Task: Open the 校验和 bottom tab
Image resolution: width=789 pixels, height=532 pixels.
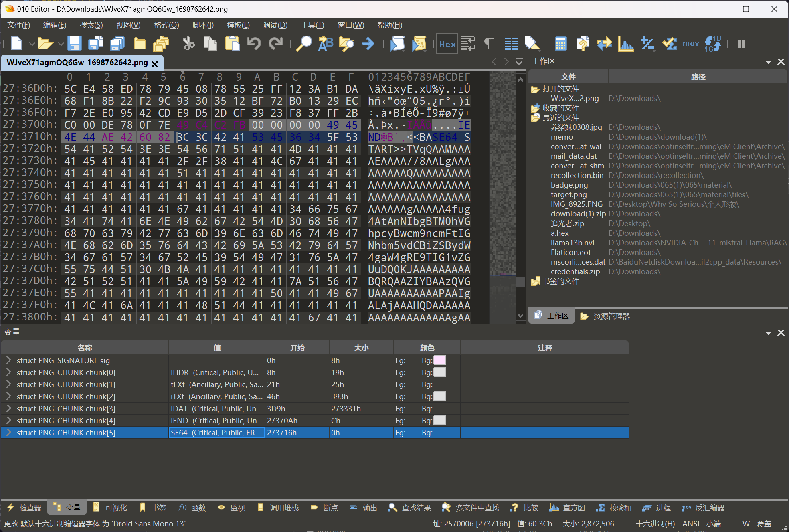Action: pyautogui.click(x=614, y=508)
